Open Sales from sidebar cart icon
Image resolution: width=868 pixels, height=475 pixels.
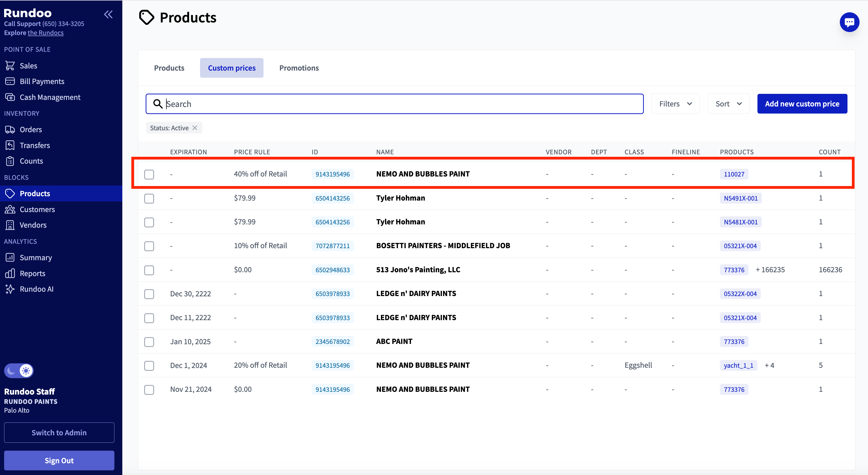(x=28, y=66)
